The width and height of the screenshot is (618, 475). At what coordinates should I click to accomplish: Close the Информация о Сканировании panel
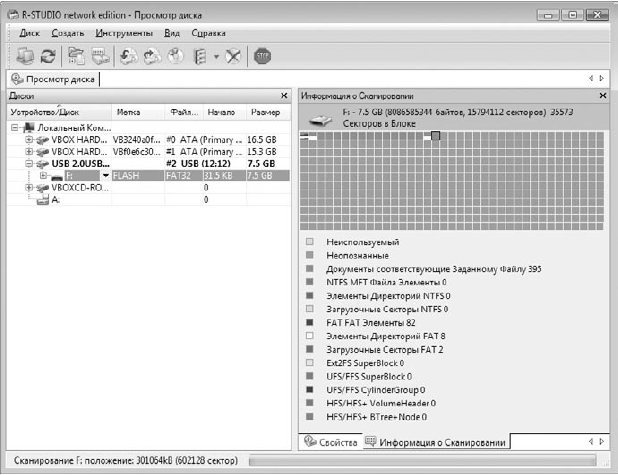(603, 96)
